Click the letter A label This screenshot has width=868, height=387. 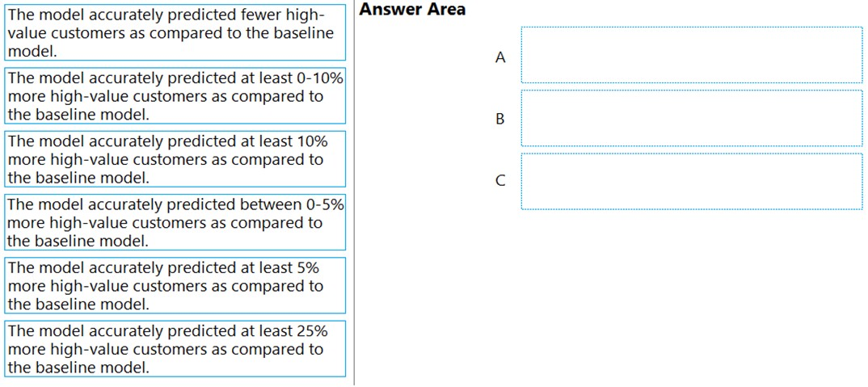(x=500, y=57)
